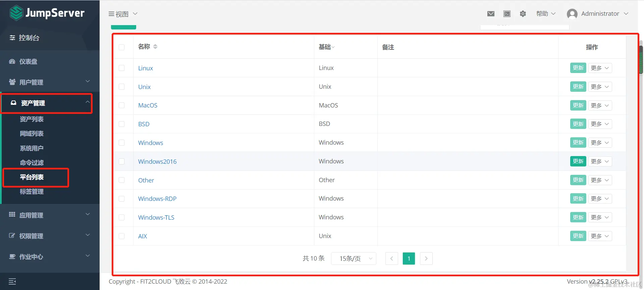This screenshot has height=290, width=644.
Task: Open the Windows-TLS platform link
Action: [x=156, y=217]
